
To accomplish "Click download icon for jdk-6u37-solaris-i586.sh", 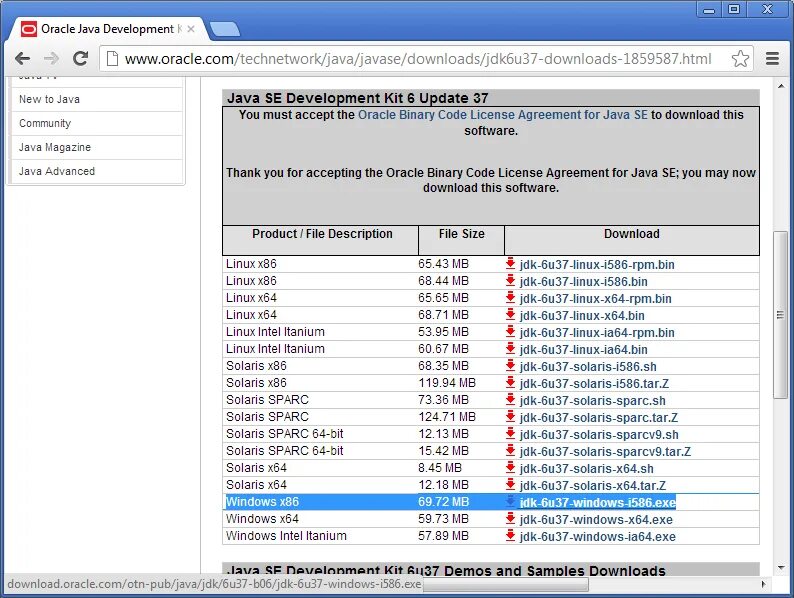I will pyautogui.click(x=510, y=366).
